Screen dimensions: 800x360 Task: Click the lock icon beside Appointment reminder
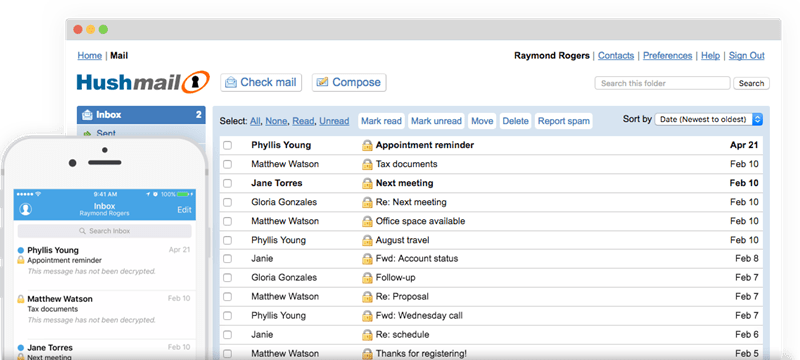(367, 145)
